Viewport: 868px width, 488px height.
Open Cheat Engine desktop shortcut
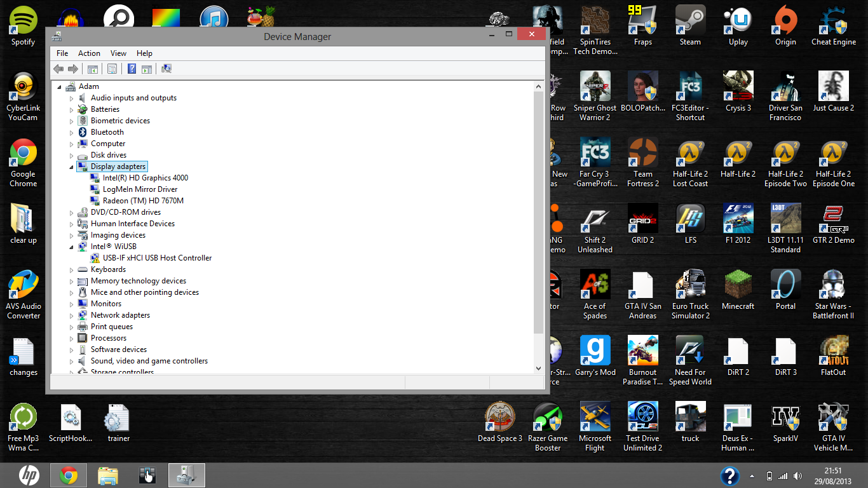point(834,26)
